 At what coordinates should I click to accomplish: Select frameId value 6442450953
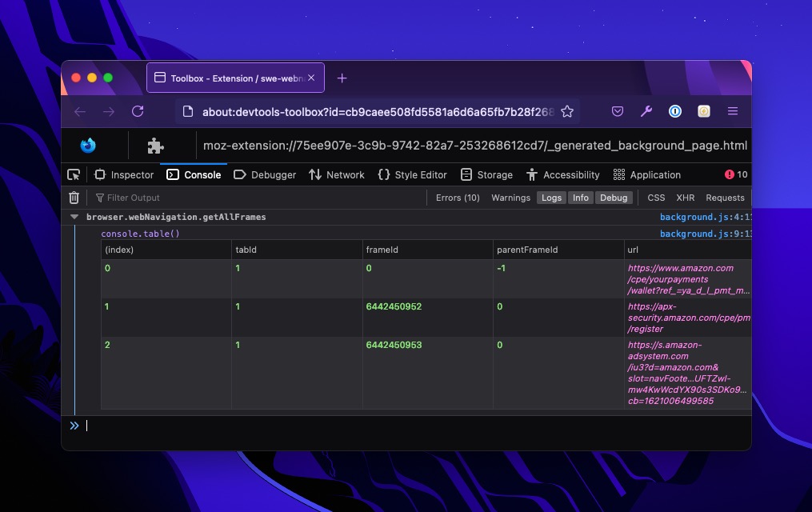(394, 345)
